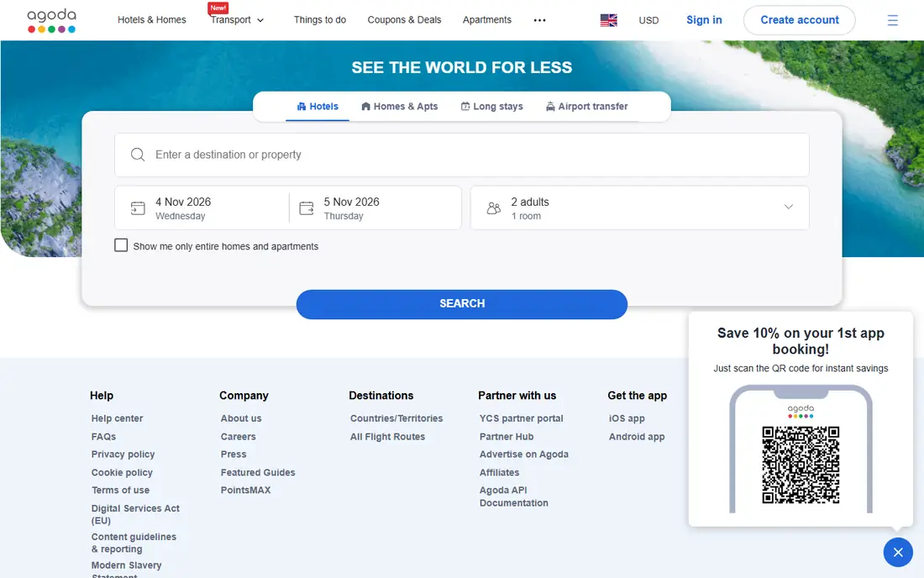Open Apartments in the navigation
The height and width of the screenshot is (578, 924).
click(486, 20)
